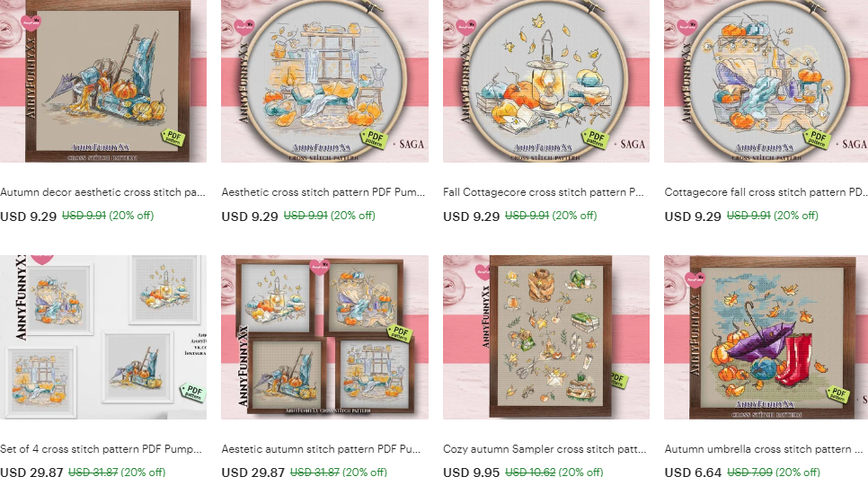868x477 pixels.
Task: Click the PDF pattern badge on Autumn decor listing
Action: (x=173, y=137)
